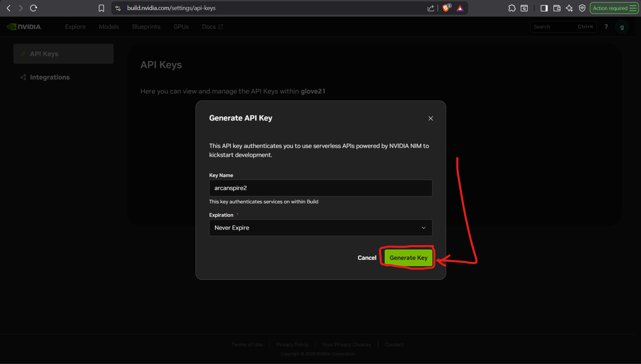Click the NVIDIA logo
Screen dimensions: 641x364
point(24,27)
